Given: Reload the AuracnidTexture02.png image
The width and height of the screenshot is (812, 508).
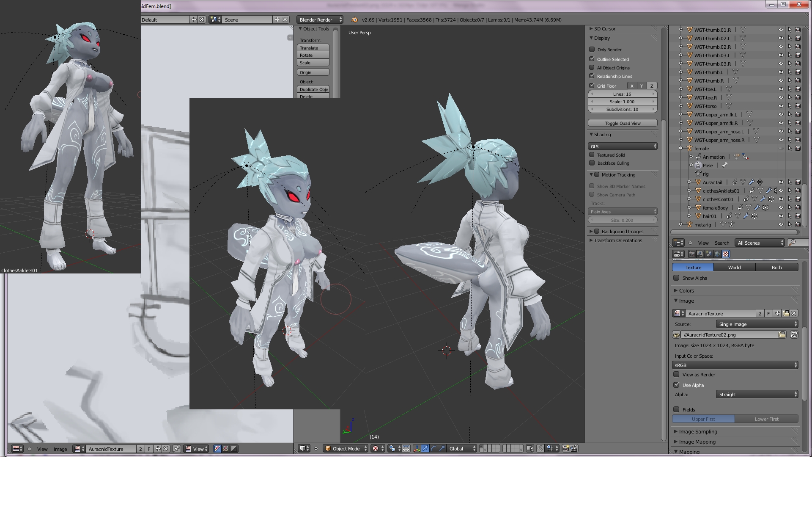Looking at the screenshot, I should [794, 334].
